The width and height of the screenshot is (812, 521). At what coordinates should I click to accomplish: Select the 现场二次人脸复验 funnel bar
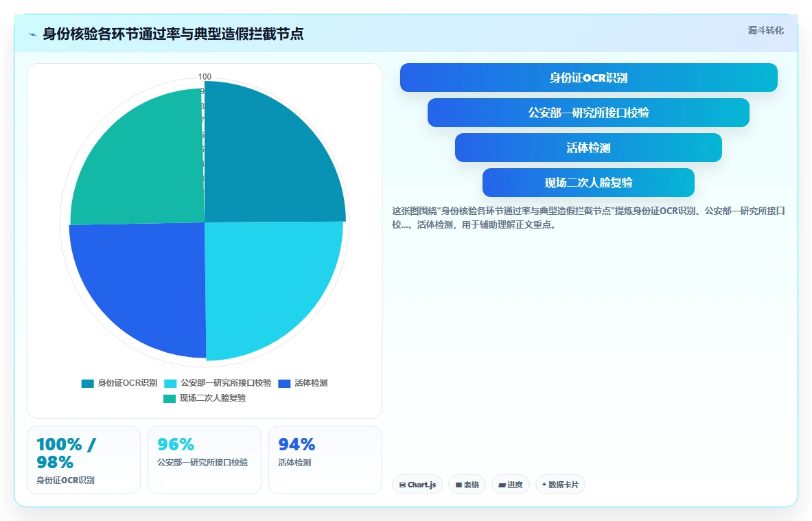tap(588, 183)
